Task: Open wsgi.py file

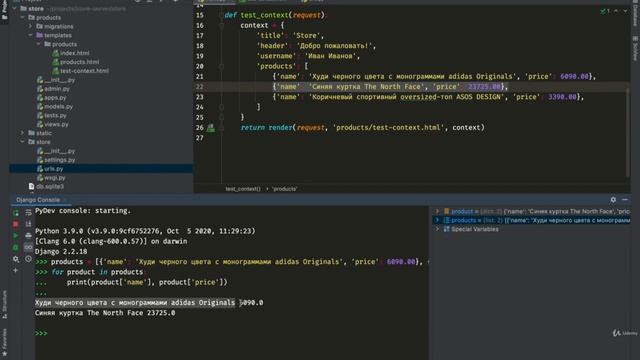Action: pyautogui.click(x=55, y=178)
